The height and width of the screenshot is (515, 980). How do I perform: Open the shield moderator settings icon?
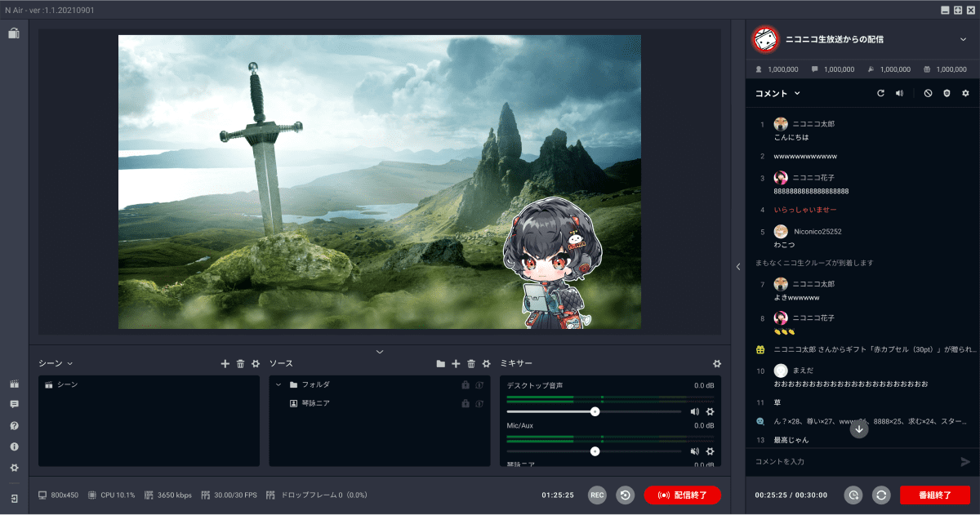coord(947,93)
